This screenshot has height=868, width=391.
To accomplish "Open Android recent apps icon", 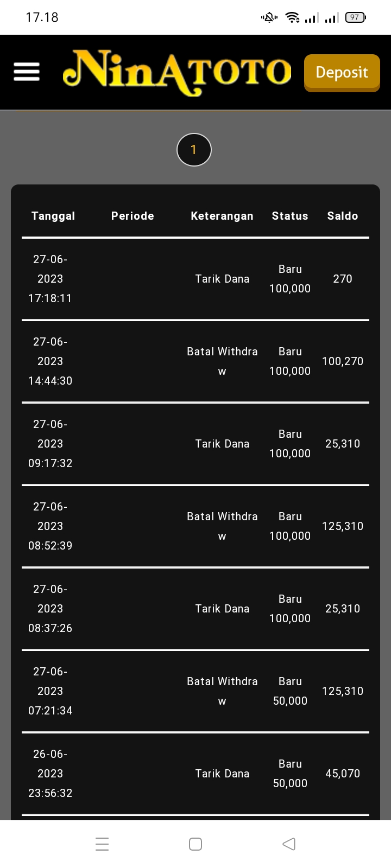I will pos(102,844).
